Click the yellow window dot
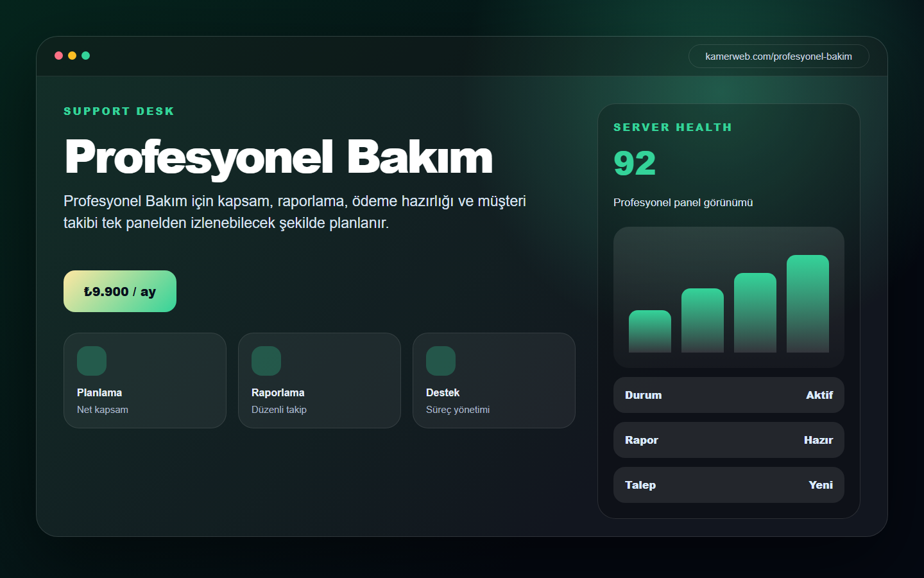 coord(72,56)
